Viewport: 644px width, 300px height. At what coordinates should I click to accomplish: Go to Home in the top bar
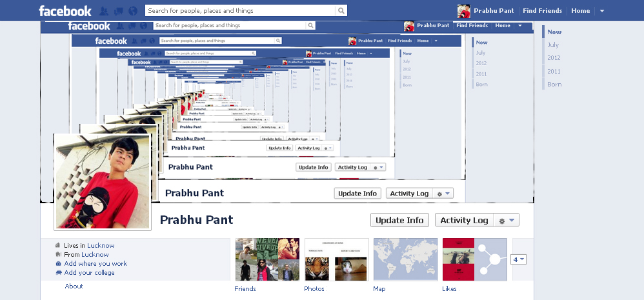pos(580,11)
